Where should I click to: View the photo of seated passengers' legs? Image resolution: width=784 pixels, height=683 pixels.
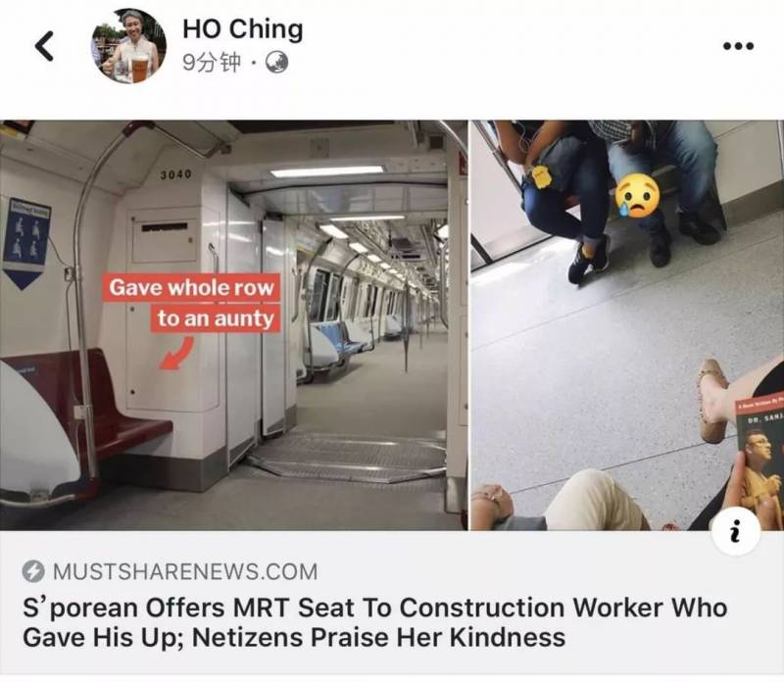[627, 325]
